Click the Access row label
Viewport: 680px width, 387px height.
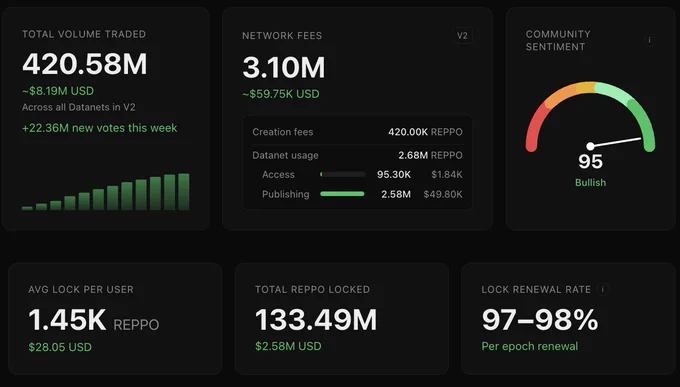tap(278, 174)
